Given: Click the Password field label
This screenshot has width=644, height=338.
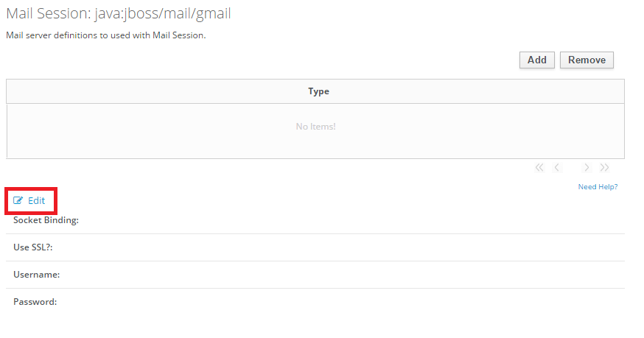Looking at the screenshot, I should click(35, 301).
